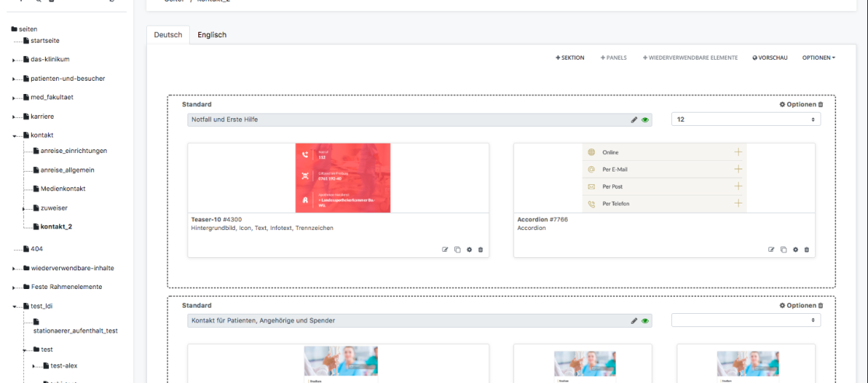Delete the 'Notfall und Erste Hilfe' section
The width and height of the screenshot is (868, 383).
[821, 104]
